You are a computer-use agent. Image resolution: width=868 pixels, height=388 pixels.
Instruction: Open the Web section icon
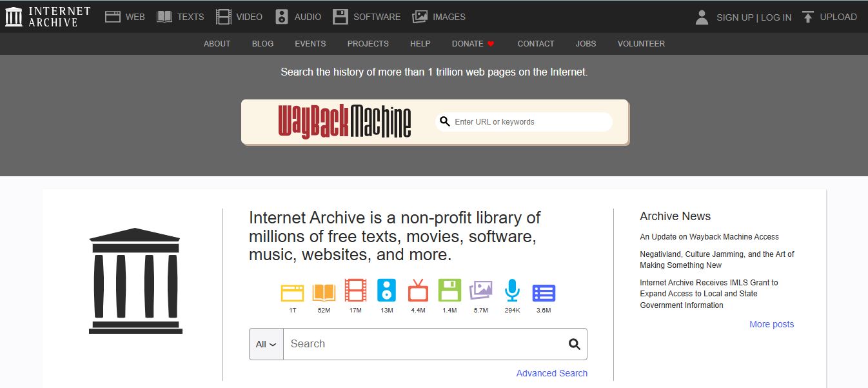click(113, 17)
